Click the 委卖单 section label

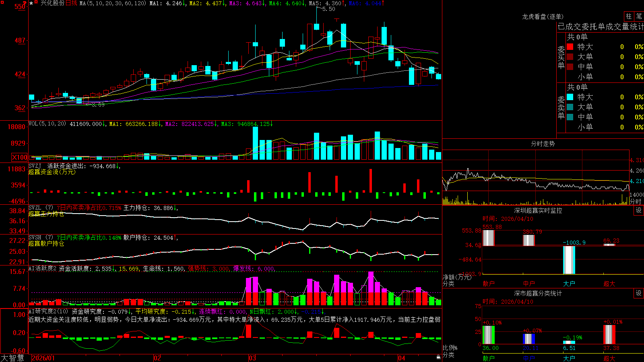point(561,107)
